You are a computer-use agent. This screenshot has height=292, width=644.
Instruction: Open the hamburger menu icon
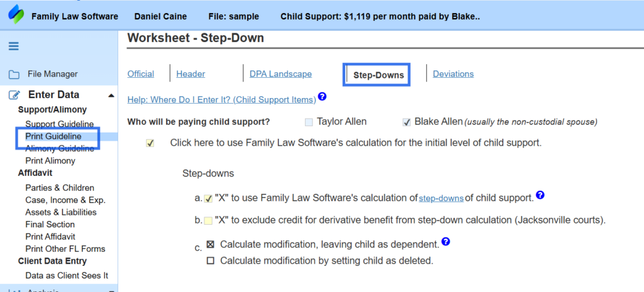[x=14, y=46]
